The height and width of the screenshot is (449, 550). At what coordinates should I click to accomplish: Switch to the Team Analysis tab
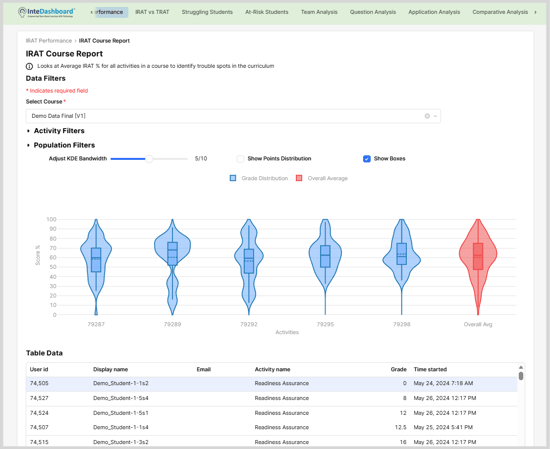tap(319, 12)
